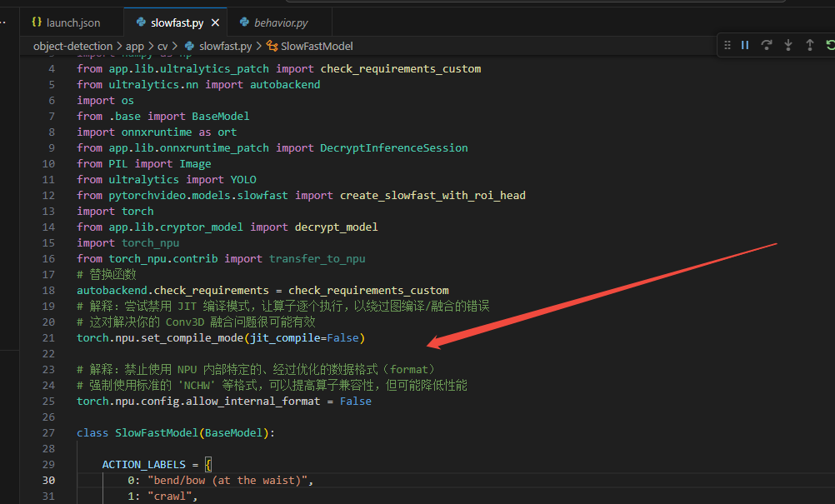This screenshot has height=504, width=835.
Task: Click the Step Over debug icon
Action: (x=767, y=45)
